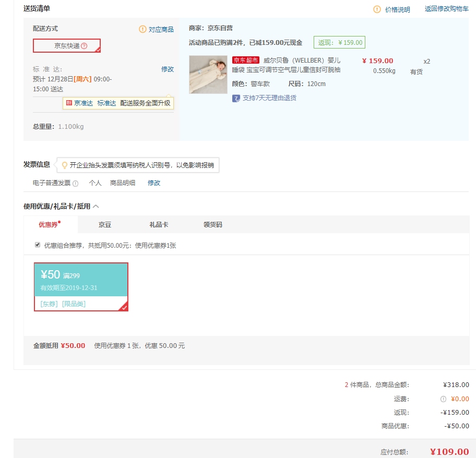Open the baby sleeping bag product thumbnail
Screen dimensions: 476x458
208,74
